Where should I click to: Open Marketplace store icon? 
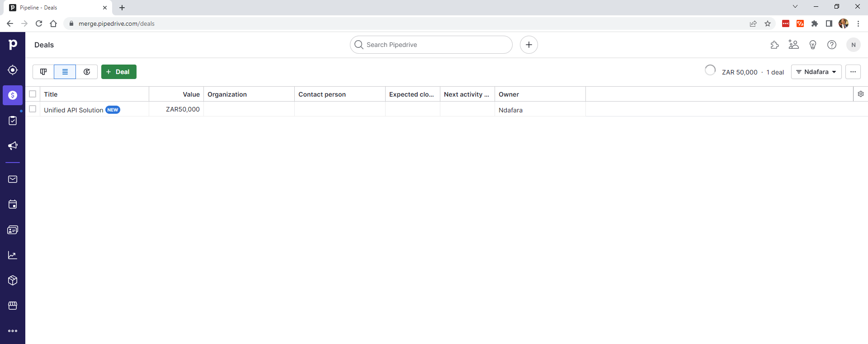13,306
